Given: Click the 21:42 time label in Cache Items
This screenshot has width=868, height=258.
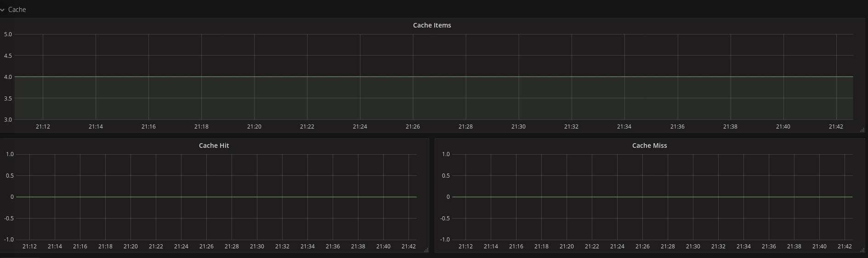Looking at the screenshot, I should coord(836,127).
